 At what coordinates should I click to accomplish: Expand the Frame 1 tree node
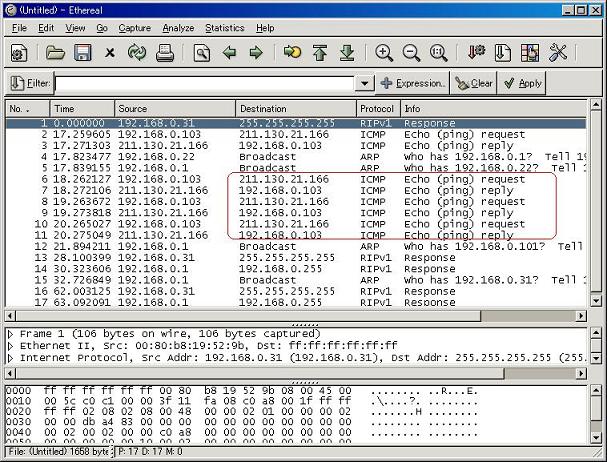[11, 334]
